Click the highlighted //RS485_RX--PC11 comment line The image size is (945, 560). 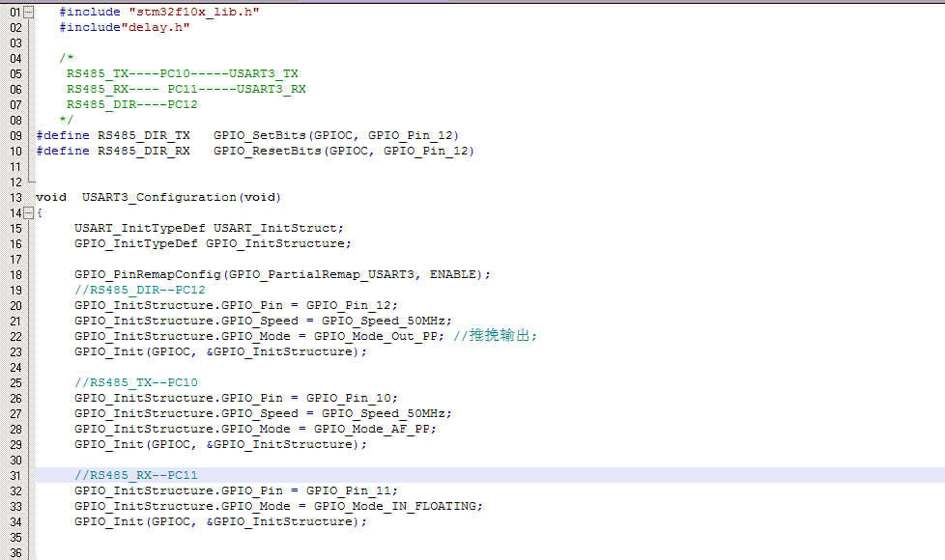(x=135, y=475)
